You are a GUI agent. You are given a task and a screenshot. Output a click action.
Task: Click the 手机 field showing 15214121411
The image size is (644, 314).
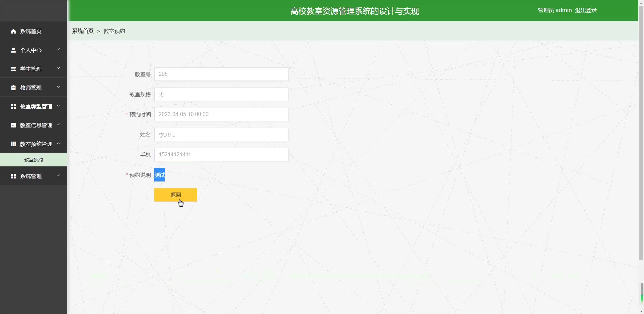[221, 155]
